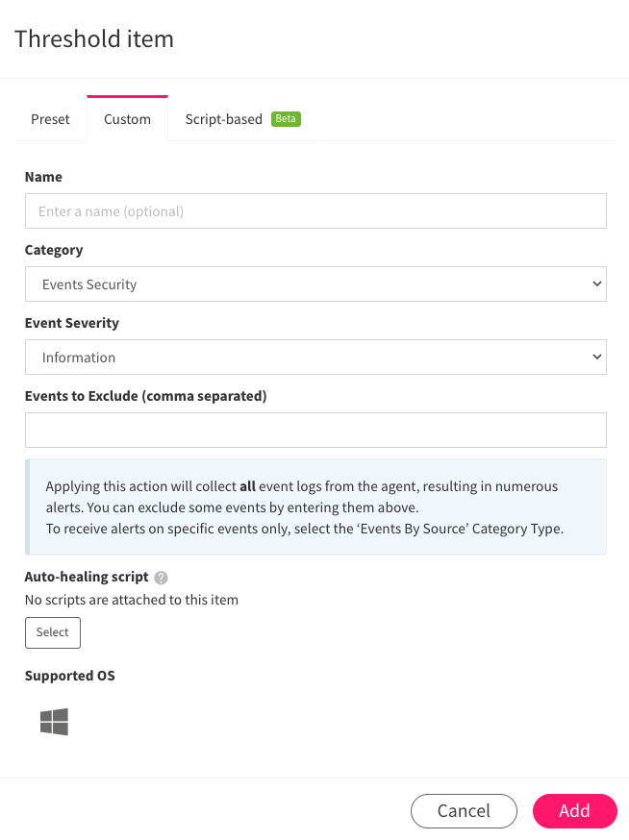The height and width of the screenshot is (840, 629).
Task: Click the Supported OS heading
Action: (x=69, y=676)
